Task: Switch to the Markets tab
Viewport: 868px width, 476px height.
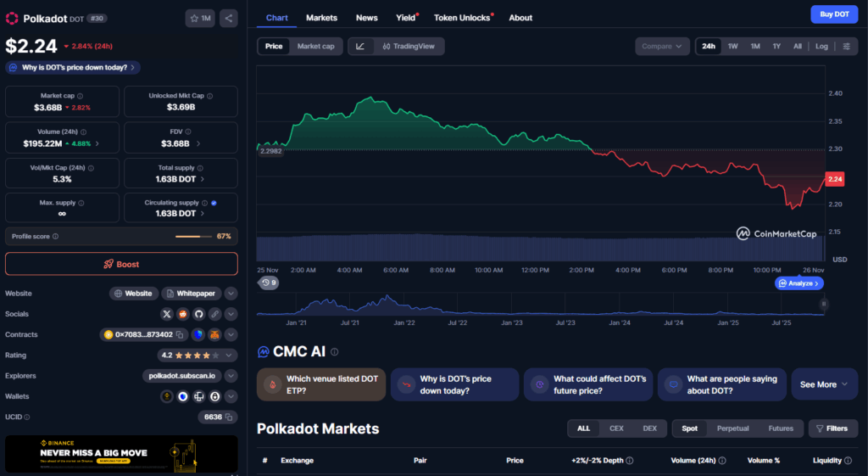Action: coord(321,18)
